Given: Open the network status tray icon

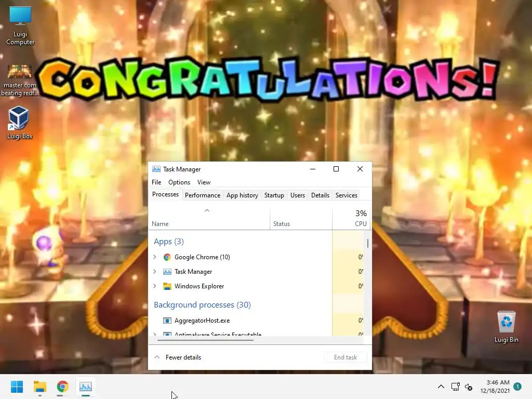Looking at the screenshot, I should click(x=455, y=387).
